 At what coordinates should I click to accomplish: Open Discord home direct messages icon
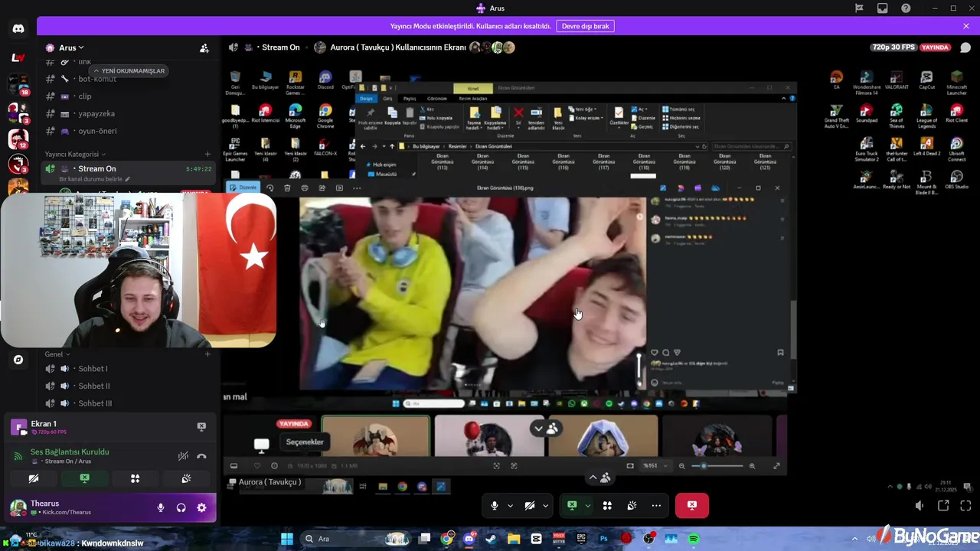18,28
